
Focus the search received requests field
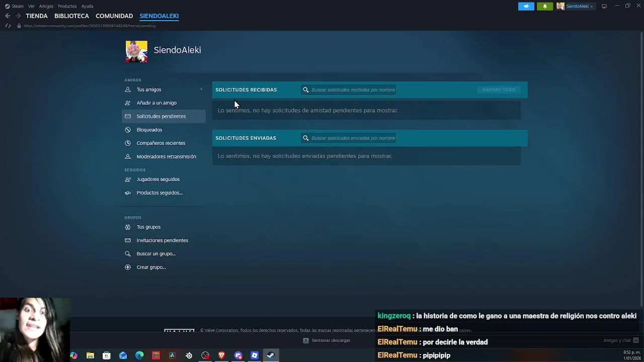[x=349, y=89]
